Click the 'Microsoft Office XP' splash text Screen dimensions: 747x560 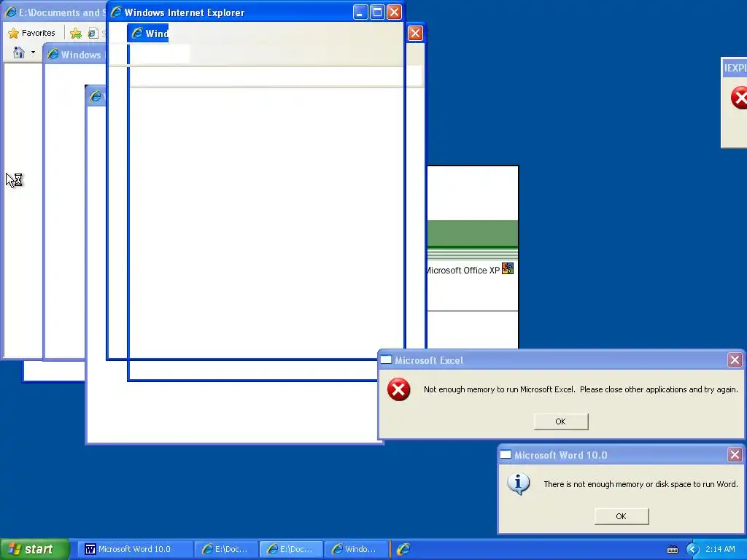click(x=462, y=271)
